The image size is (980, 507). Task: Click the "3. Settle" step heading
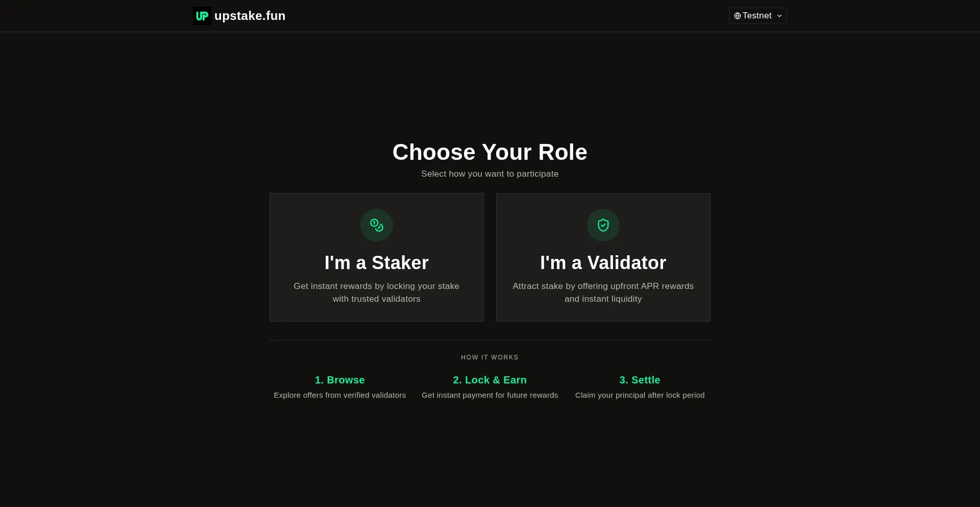tap(640, 380)
